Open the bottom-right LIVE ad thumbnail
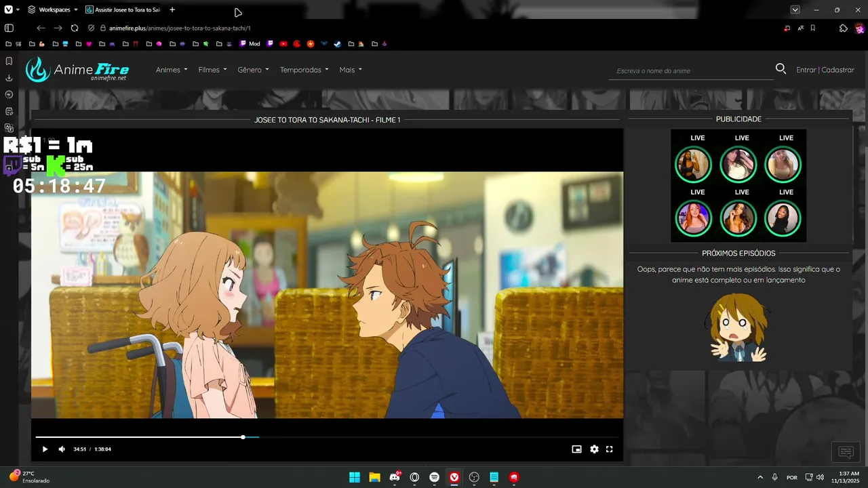Viewport: 868px width, 488px height. point(783,218)
